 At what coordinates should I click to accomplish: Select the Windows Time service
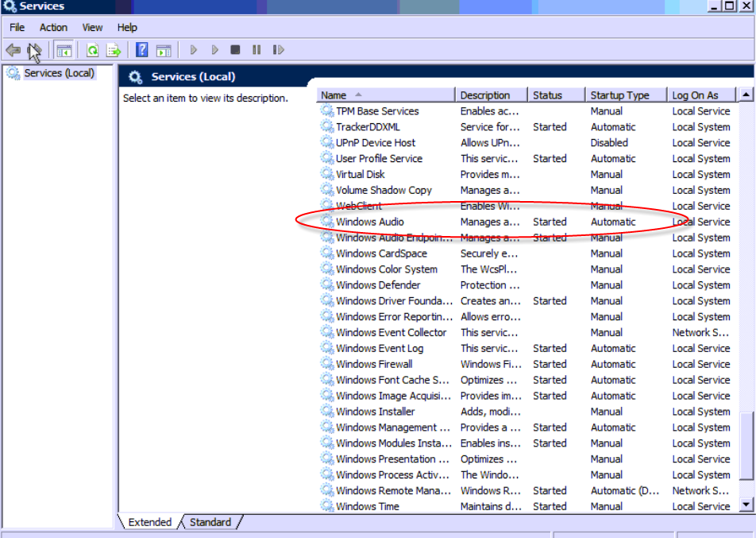pyautogui.click(x=527, y=507)
